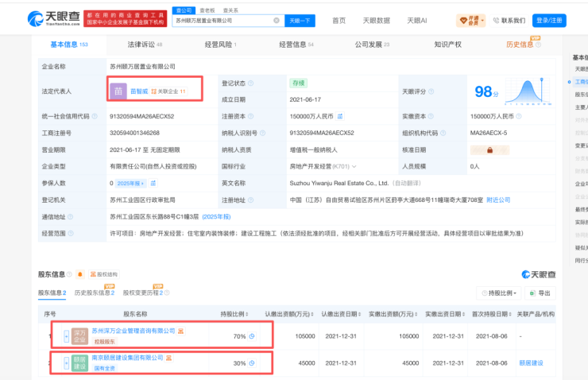Select the 查公司 search tab
This screenshot has height=380, width=588.
[x=184, y=10]
